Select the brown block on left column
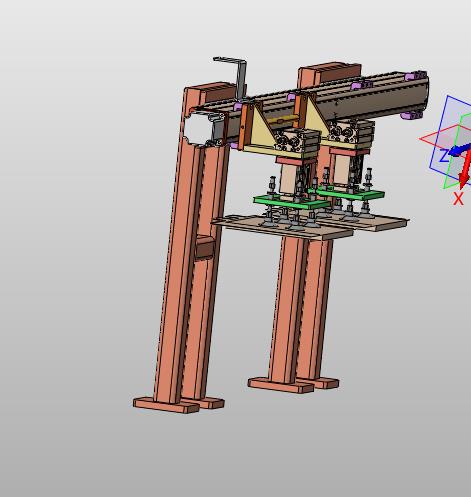This screenshot has height=497, width=471. click(204, 247)
